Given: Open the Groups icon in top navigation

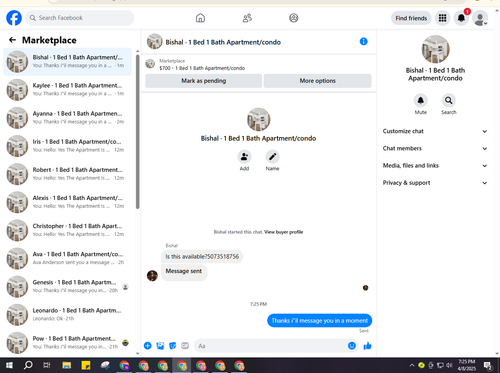Looking at the screenshot, I should 294,18.
